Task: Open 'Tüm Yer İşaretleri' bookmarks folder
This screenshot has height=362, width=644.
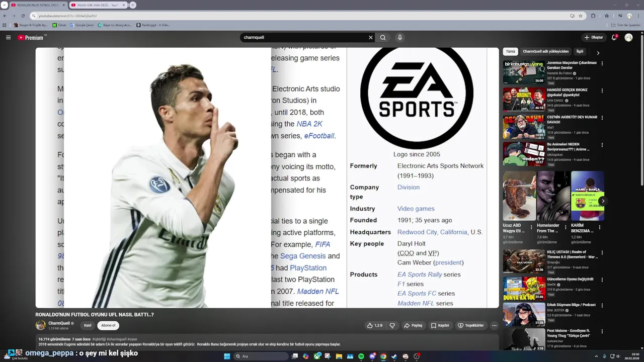Action: pyautogui.click(x=626, y=25)
